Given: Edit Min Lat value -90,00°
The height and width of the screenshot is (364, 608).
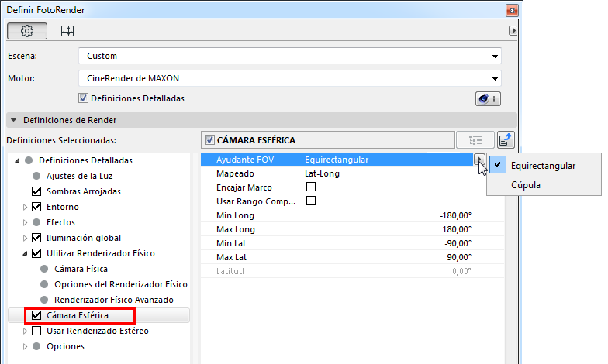Looking at the screenshot, I should click(458, 243).
